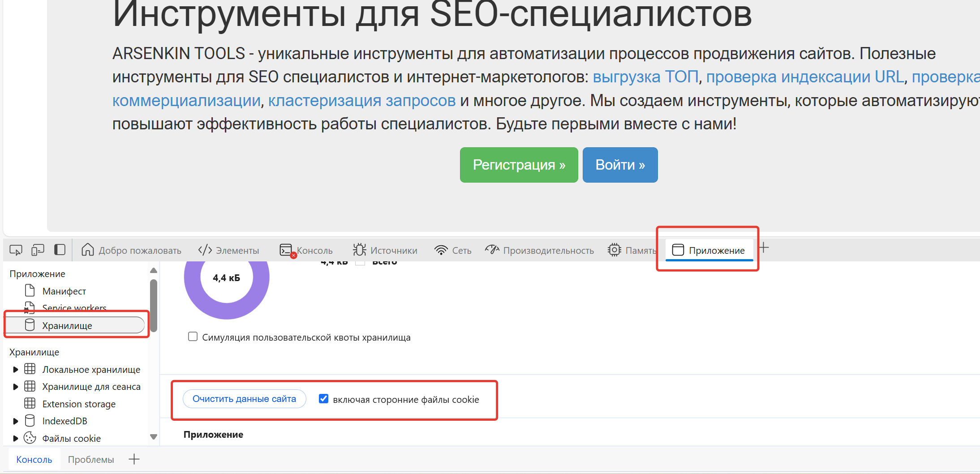The height and width of the screenshot is (474, 980).
Task: Click the chip icon of Память
Action: pos(614,250)
